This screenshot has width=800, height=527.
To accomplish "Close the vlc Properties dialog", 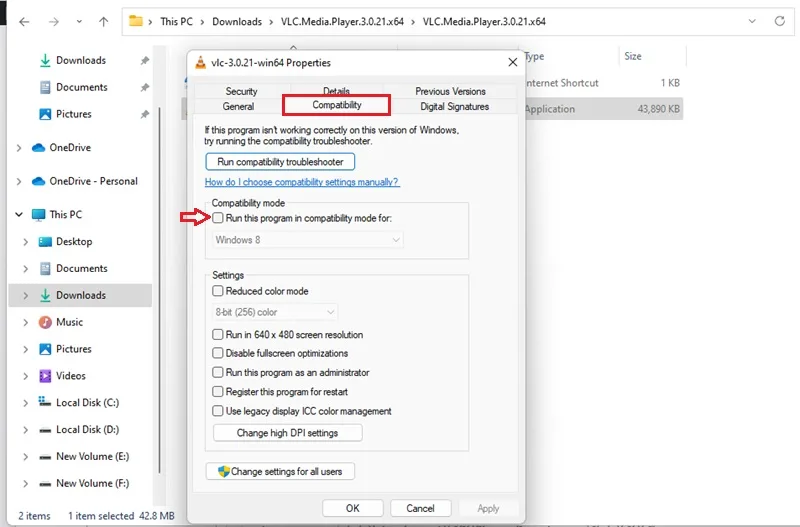I will click(x=513, y=62).
